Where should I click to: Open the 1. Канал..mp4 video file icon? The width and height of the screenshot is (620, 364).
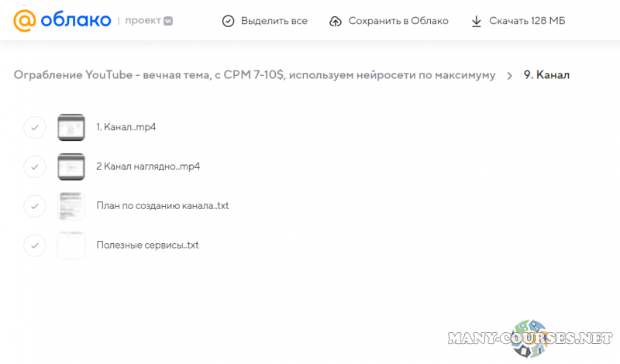(71, 127)
